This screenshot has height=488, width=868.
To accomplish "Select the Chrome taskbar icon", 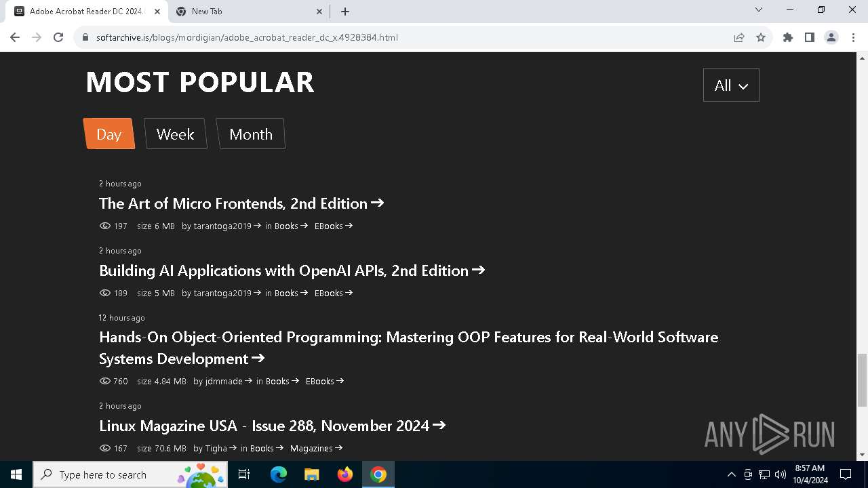I will point(378,474).
